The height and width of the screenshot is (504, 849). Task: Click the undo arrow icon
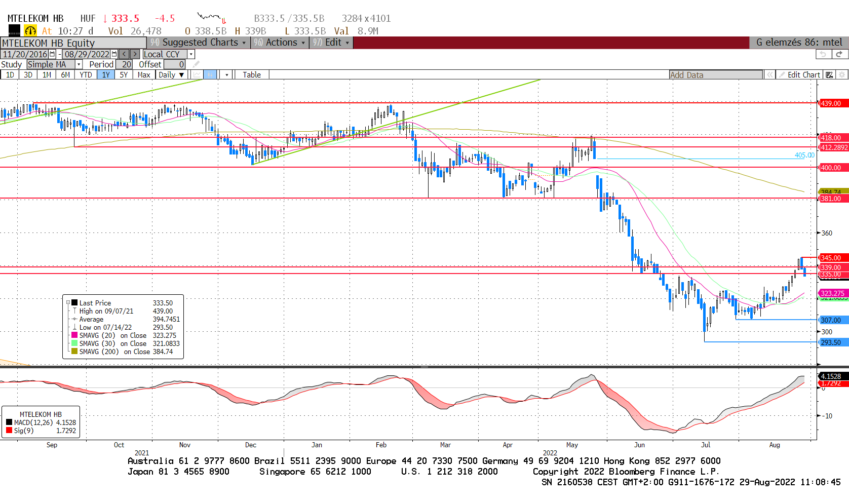click(823, 54)
